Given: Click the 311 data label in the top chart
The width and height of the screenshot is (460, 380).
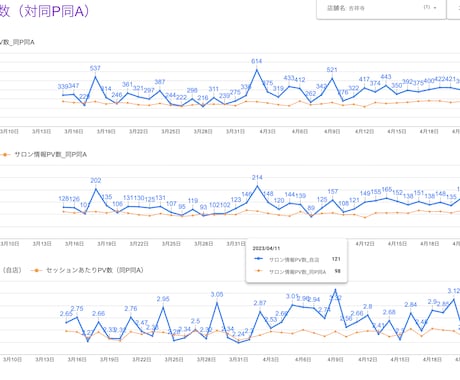Looking at the screenshot, I should (213, 89).
